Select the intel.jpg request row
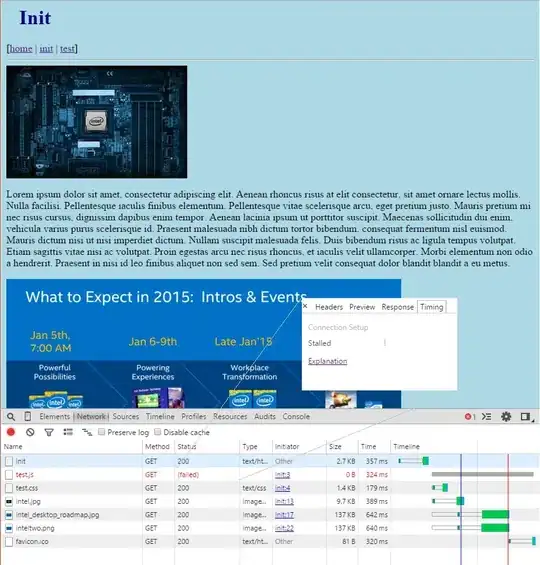 coord(270,501)
